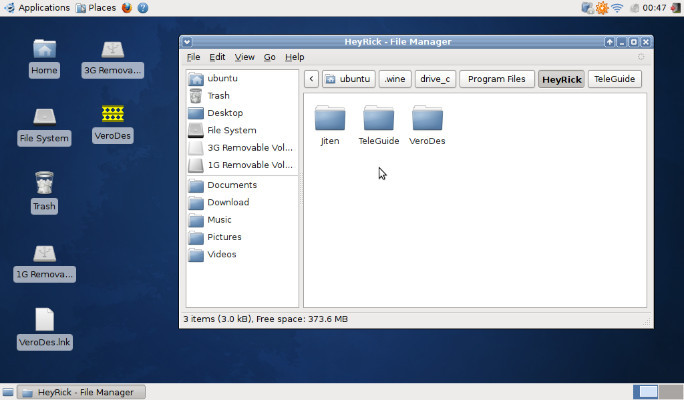Go to Desktop in sidebar
This screenshot has width=684, height=400.
pyautogui.click(x=242, y=113)
